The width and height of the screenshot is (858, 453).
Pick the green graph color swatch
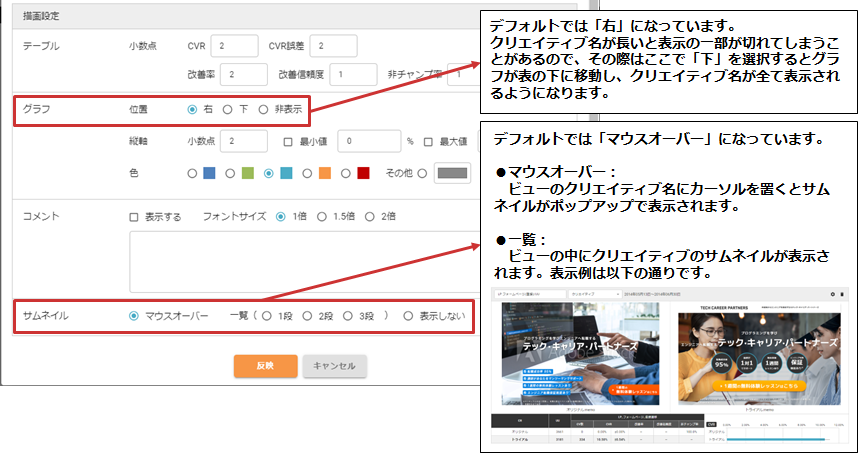247,173
